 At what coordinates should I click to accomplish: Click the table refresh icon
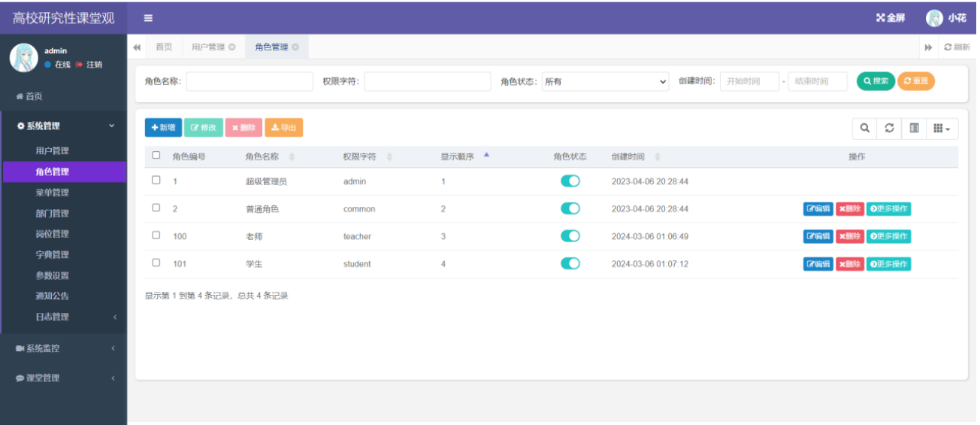[x=889, y=129]
